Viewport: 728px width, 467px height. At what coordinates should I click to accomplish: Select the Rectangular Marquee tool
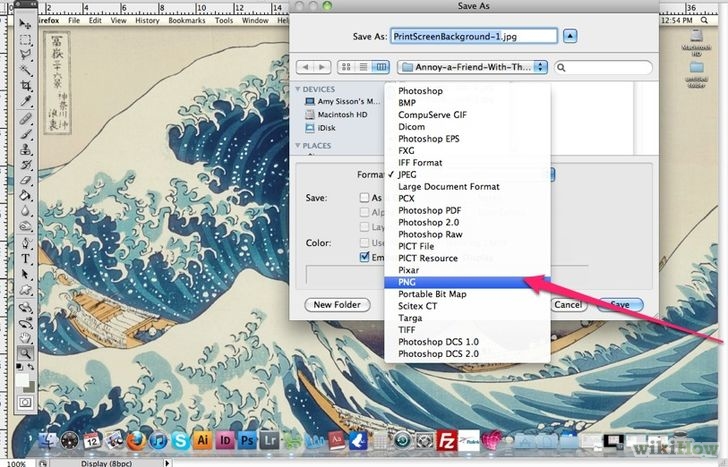(x=25, y=40)
